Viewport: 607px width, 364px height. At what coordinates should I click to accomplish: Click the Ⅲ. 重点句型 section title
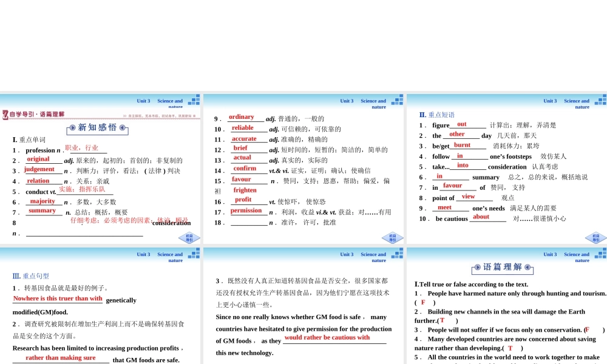(x=30, y=276)
